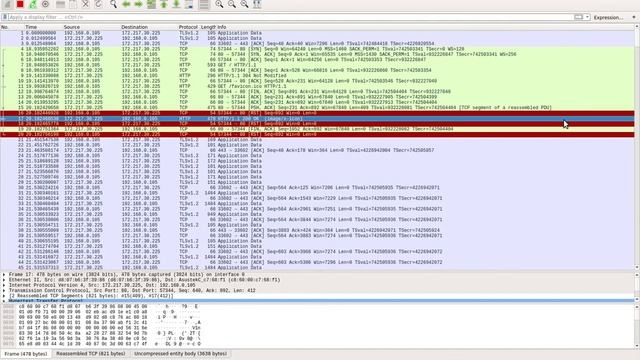Sort packets by Time column header
Viewport: 640px width, 360px height.
tap(31, 27)
